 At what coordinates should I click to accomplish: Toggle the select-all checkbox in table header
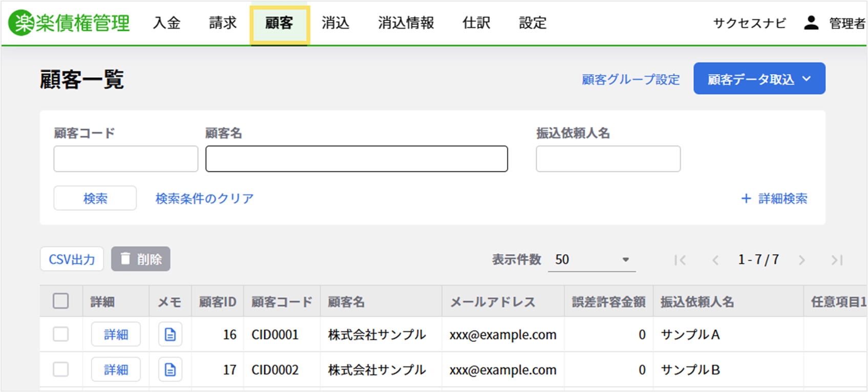pos(61,301)
